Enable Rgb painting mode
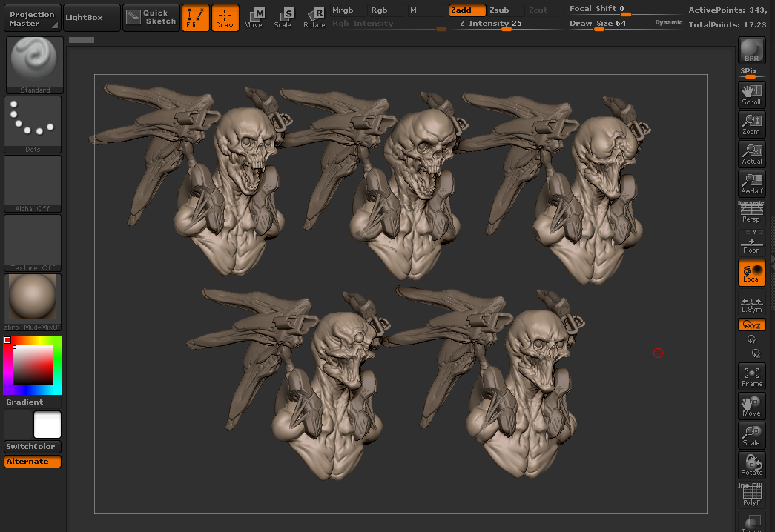The image size is (775, 532). (x=387, y=10)
